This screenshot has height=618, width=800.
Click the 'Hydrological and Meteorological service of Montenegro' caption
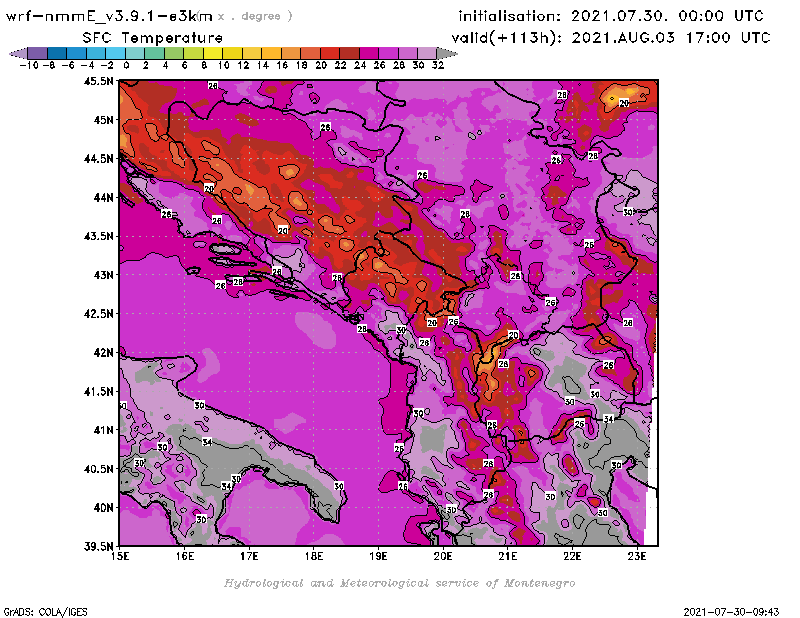click(x=399, y=583)
